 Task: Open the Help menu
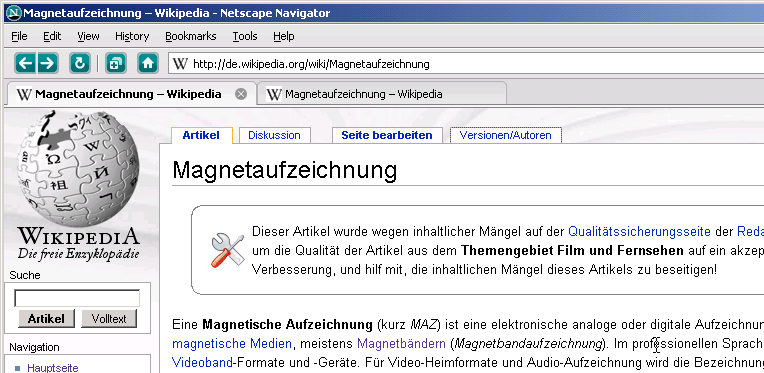(284, 36)
